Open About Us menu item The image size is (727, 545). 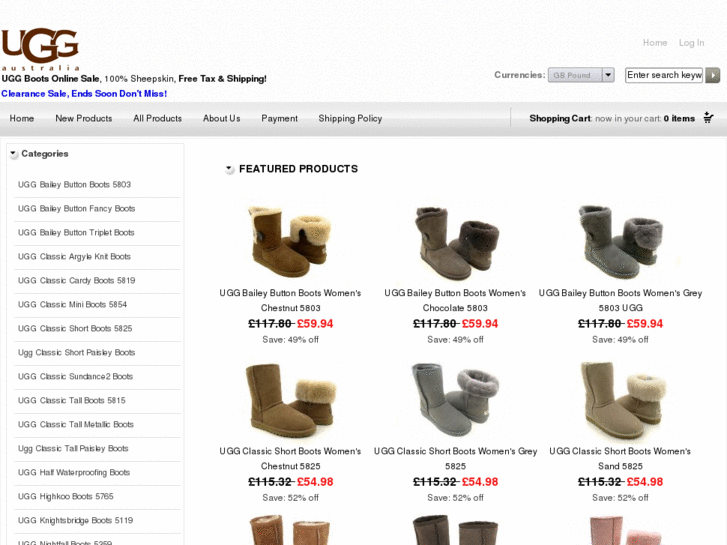(x=222, y=118)
